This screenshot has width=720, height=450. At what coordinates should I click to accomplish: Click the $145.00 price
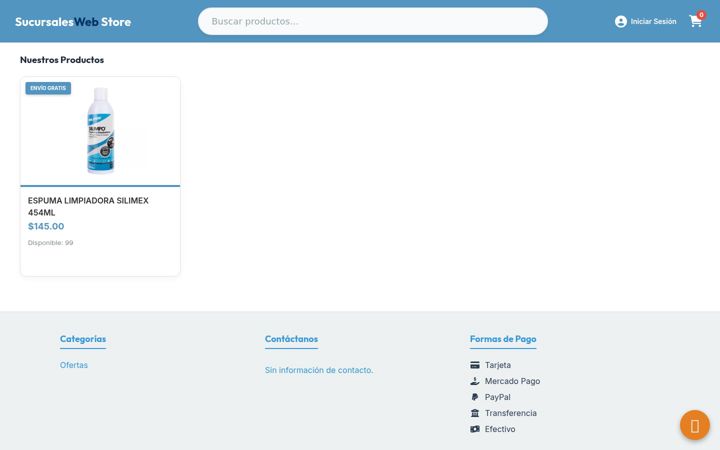click(x=46, y=226)
